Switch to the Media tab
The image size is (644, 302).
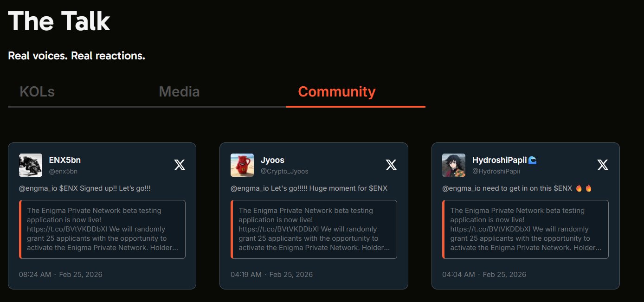click(179, 92)
